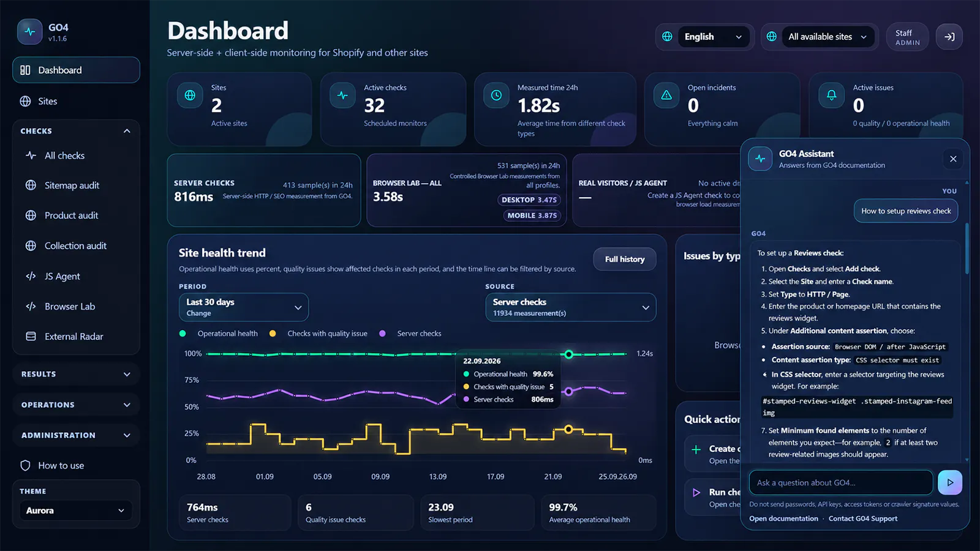Click the Run check play icon

[x=696, y=492]
